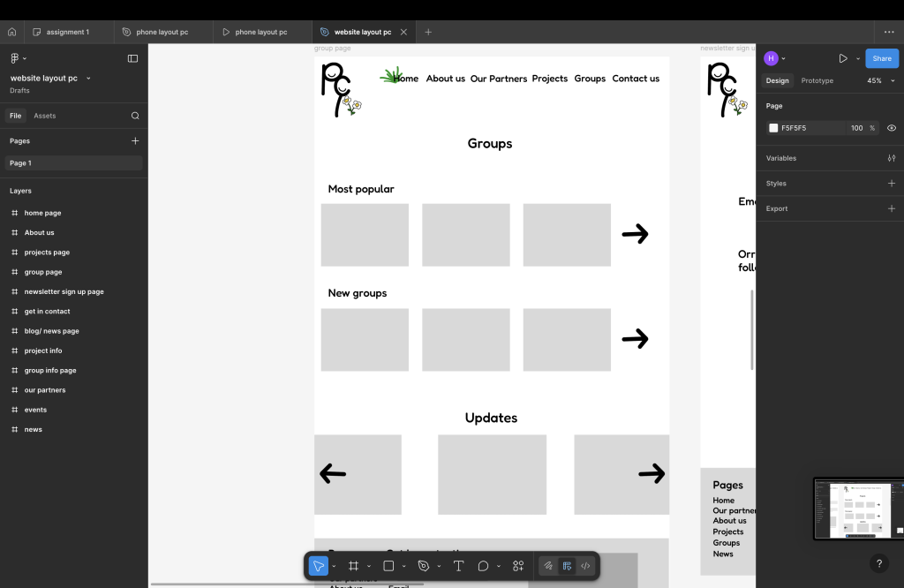Select the Pen tool
This screenshot has width=904, height=588.
pos(424,566)
